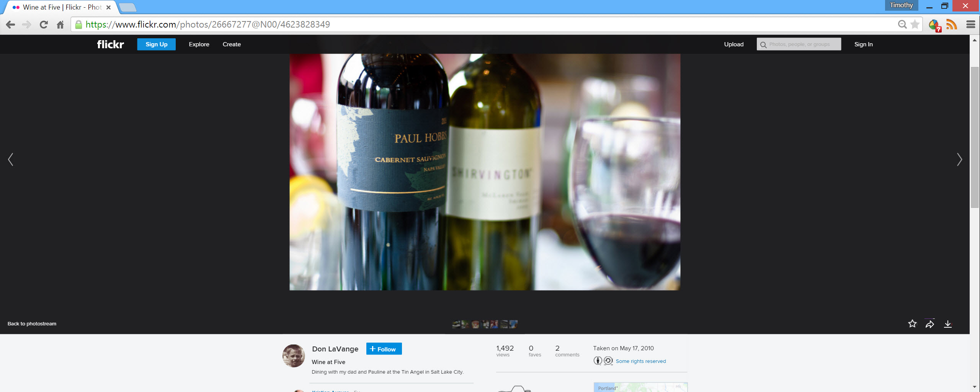Open Don LaVange's avatar picture
This screenshot has height=392, width=980.
point(294,356)
